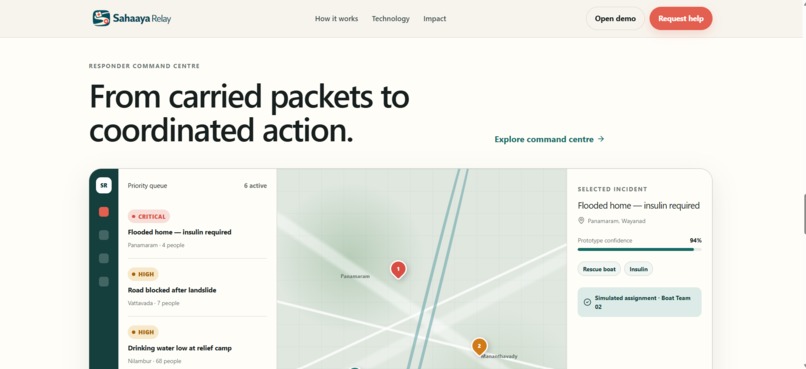Click the Panamaram · 4 people text
806x369 pixels.
(156, 245)
